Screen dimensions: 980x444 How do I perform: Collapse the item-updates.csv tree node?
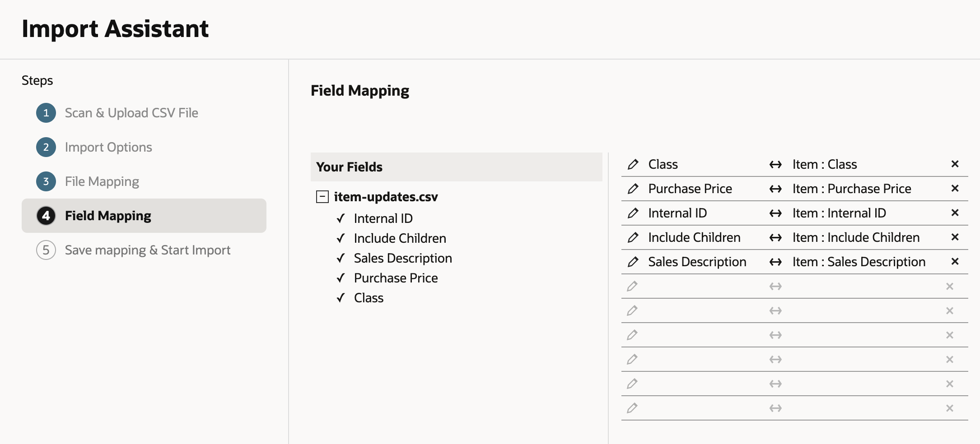(322, 197)
